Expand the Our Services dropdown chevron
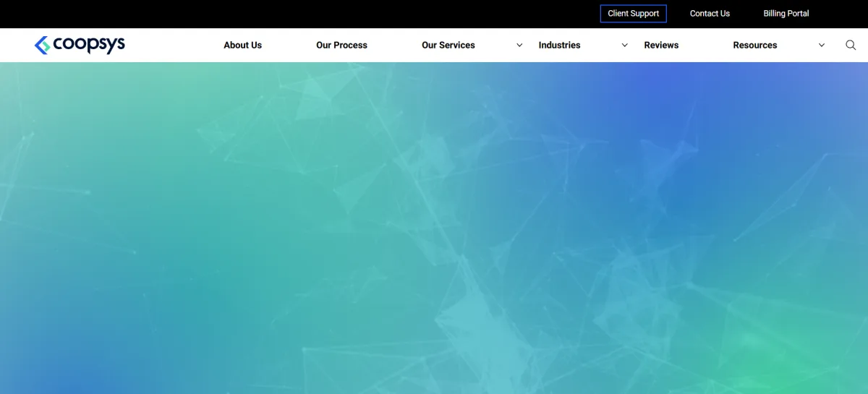The height and width of the screenshot is (394, 868). click(519, 45)
